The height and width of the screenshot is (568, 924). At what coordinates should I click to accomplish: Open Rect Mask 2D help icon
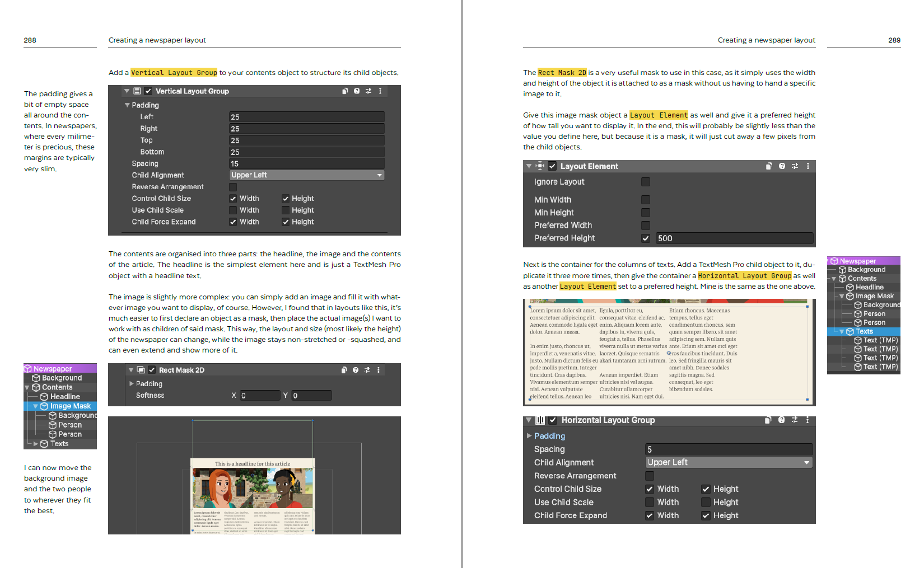(x=356, y=370)
